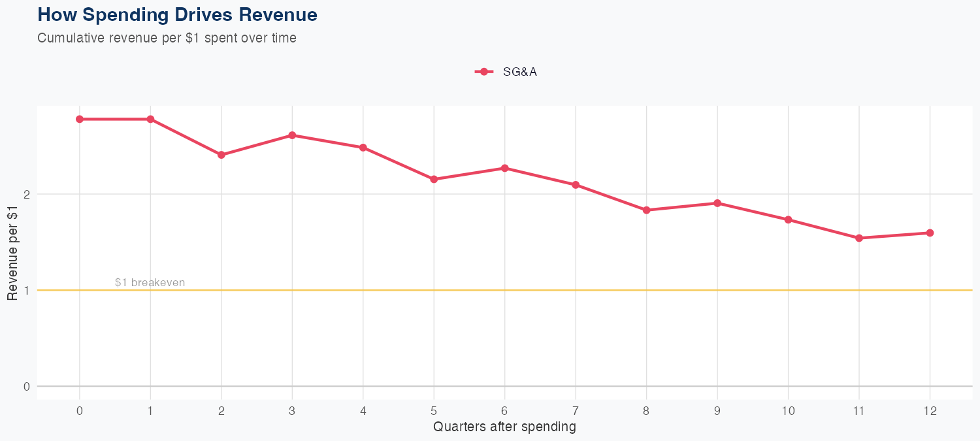
Task: Select the SG&A point at quarter 2
Action: point(221,155)
